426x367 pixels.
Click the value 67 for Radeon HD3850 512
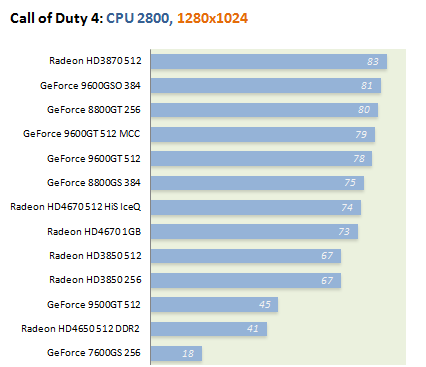327,256
